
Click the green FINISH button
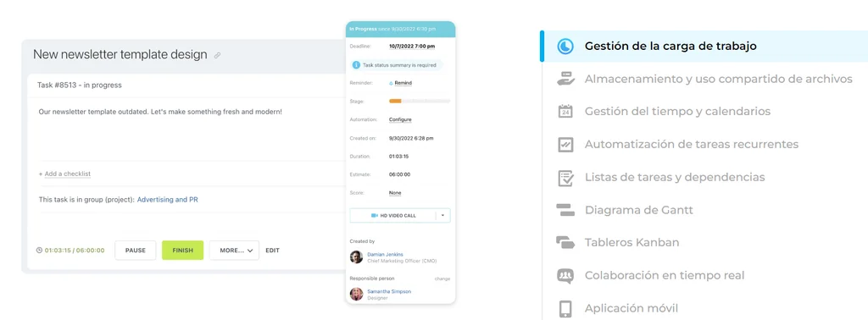click(x=183, y=251)
